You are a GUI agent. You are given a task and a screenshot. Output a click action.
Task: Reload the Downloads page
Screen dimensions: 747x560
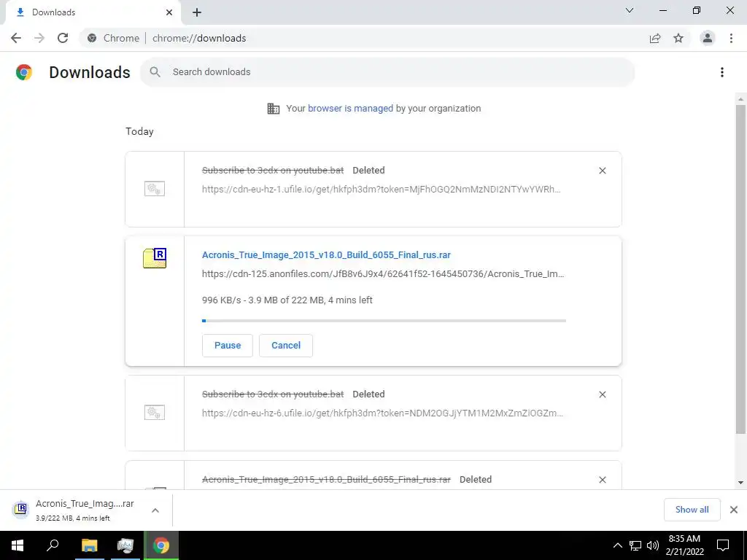(63, 38)
